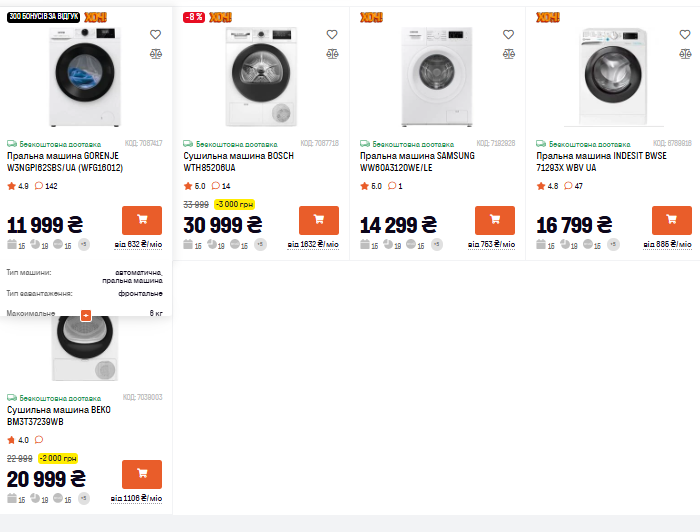Add GORENJE washing machine to cart

142,220
